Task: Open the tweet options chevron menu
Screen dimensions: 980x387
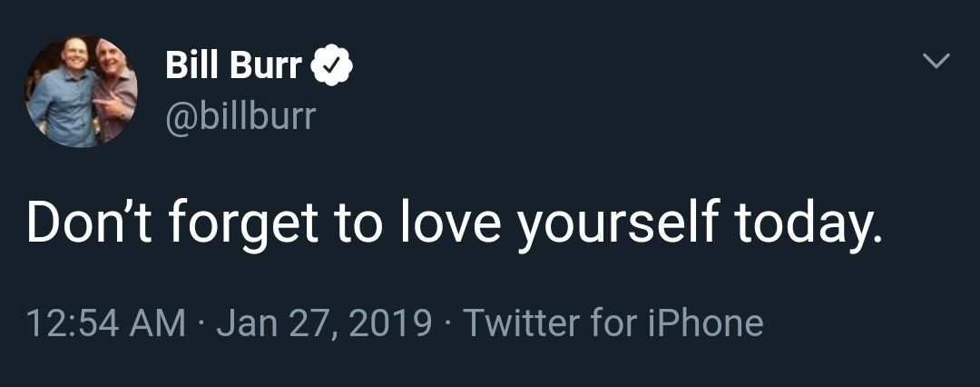Action: pos(936,62)
